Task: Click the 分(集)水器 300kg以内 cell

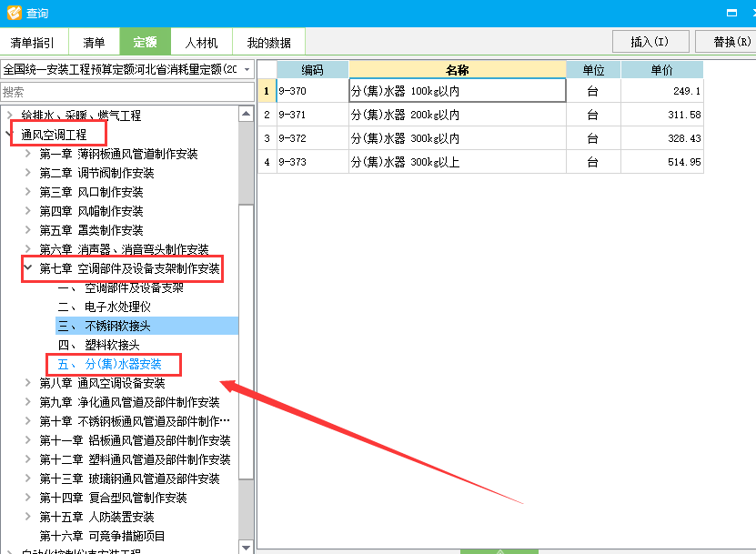Action: pos(457,138)
